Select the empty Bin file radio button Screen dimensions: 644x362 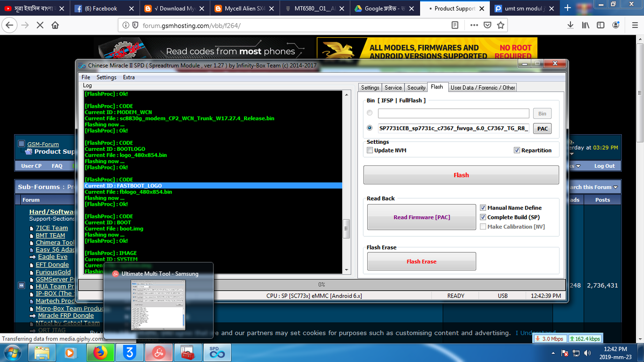(x=370, y=113)
